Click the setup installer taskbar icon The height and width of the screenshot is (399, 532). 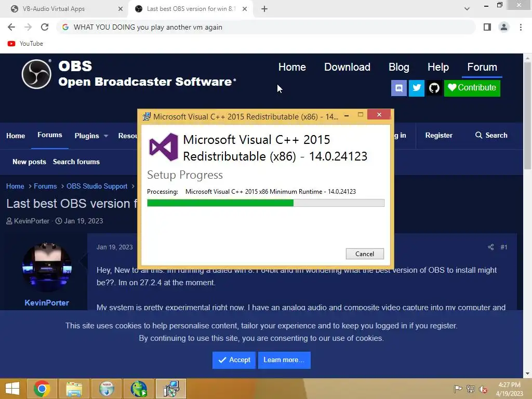tap(171, 389)
